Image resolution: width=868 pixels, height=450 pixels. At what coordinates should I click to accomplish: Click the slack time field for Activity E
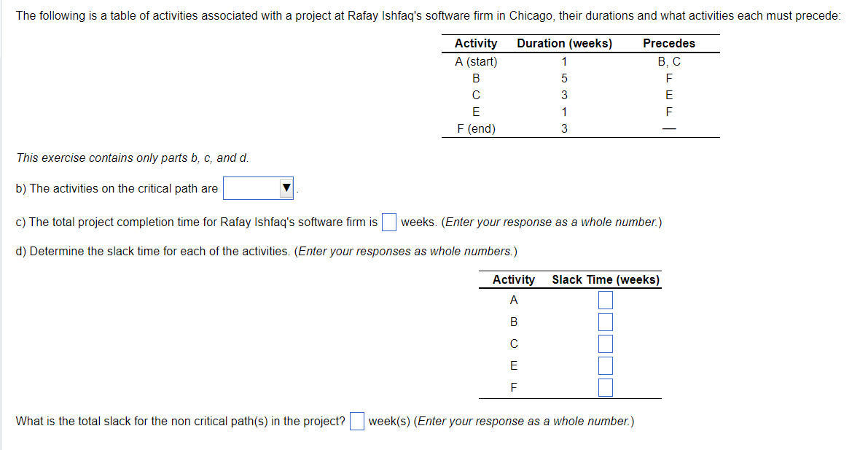[x=605, y=365]
